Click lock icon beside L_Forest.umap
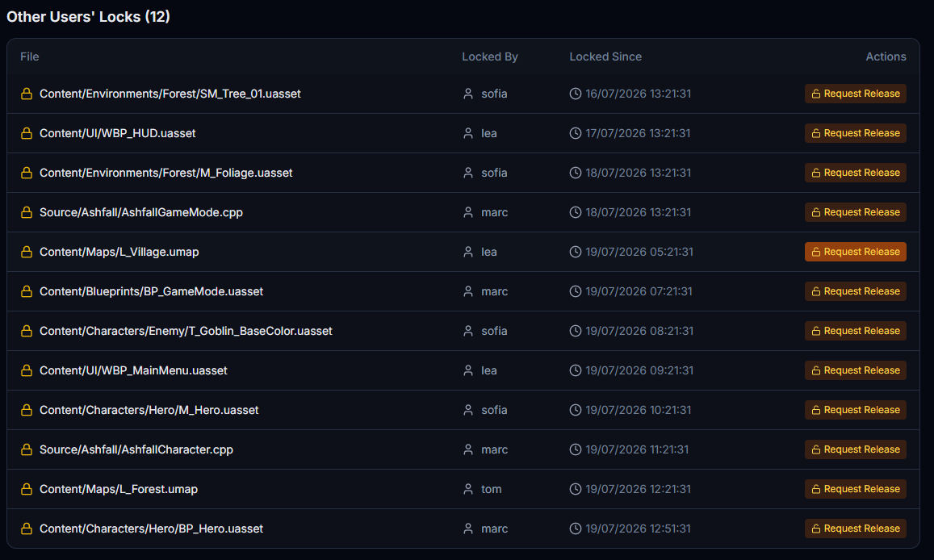Viewport: 934px width, 560px height. [26, 489]
